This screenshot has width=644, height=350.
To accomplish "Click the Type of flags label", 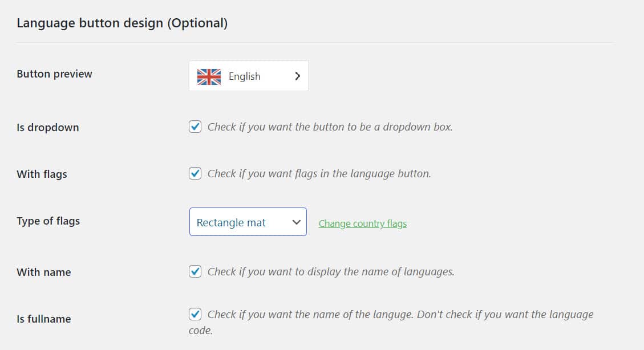I will coord(48,221).
